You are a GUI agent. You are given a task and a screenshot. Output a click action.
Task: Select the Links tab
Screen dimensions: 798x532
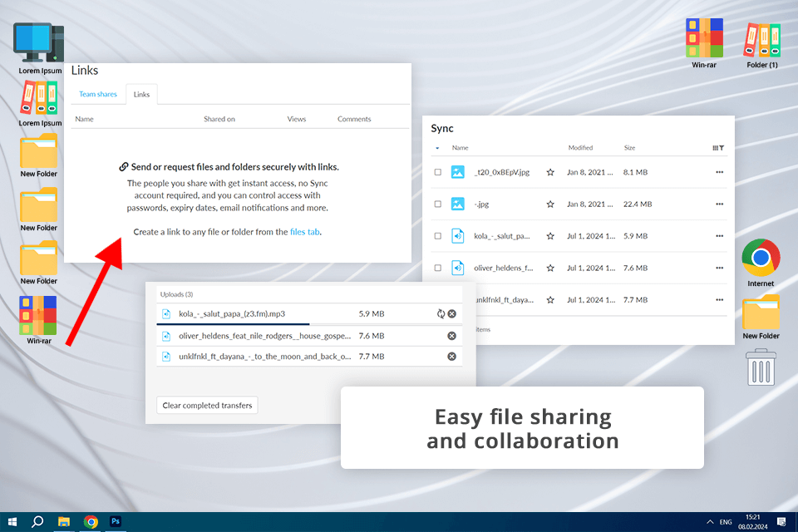pyautogui.click(x=141, y=94)
